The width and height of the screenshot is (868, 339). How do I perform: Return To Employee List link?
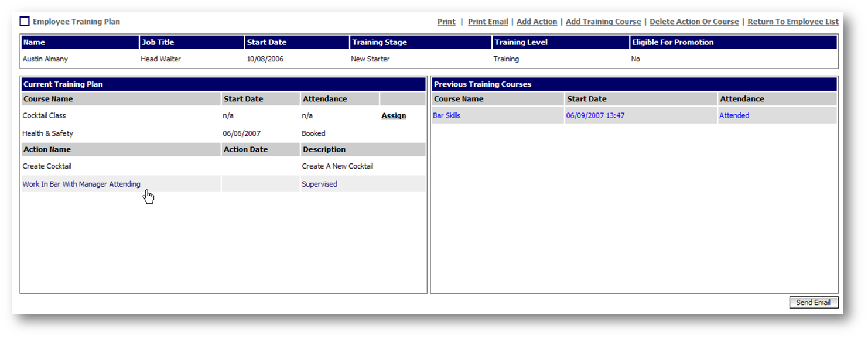coord(792,22)
